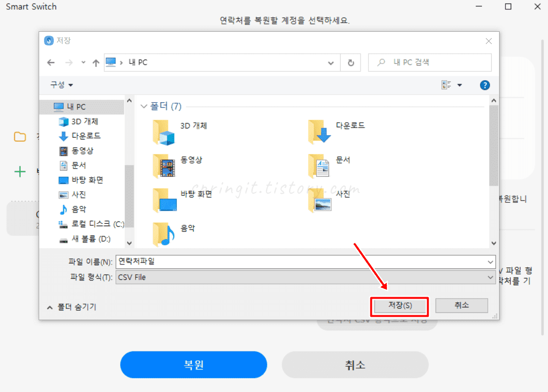Click the 사진 folder icon in file list
The height and width of the screenshot is (392, 548).
click(320, 200)
